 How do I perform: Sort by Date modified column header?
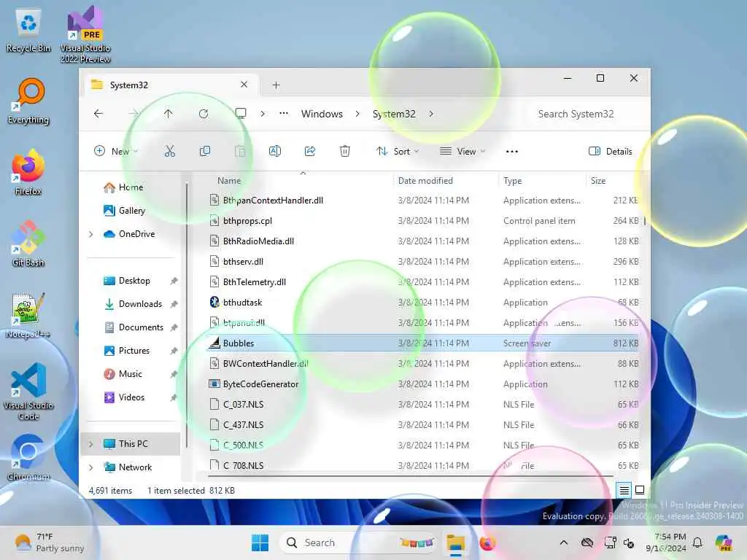click(x=425, y=181)
